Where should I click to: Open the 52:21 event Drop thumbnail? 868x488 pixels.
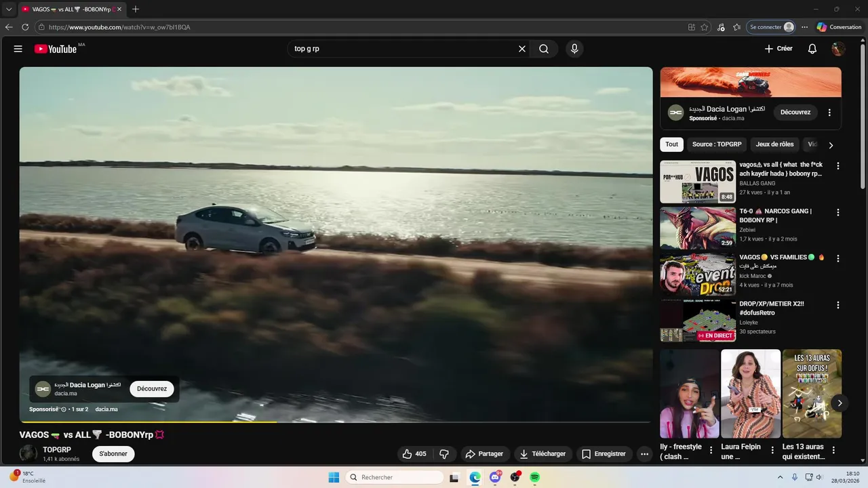698,274
